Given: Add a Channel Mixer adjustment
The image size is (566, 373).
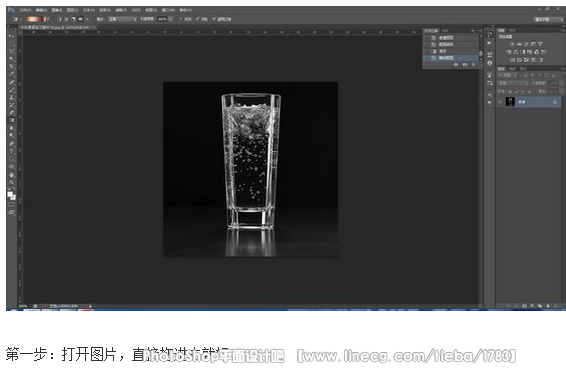Looking at the screenshot, I should [537, 52].
